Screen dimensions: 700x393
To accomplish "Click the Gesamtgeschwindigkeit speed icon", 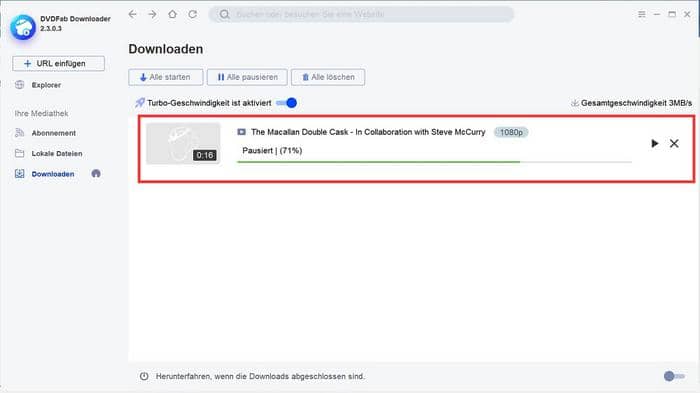I will pos(575,103).
